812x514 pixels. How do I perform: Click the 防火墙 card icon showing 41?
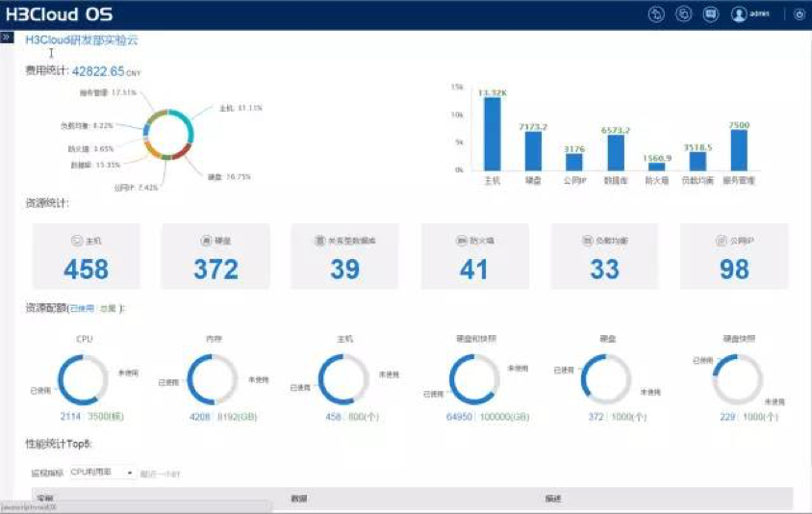point(462,241)
